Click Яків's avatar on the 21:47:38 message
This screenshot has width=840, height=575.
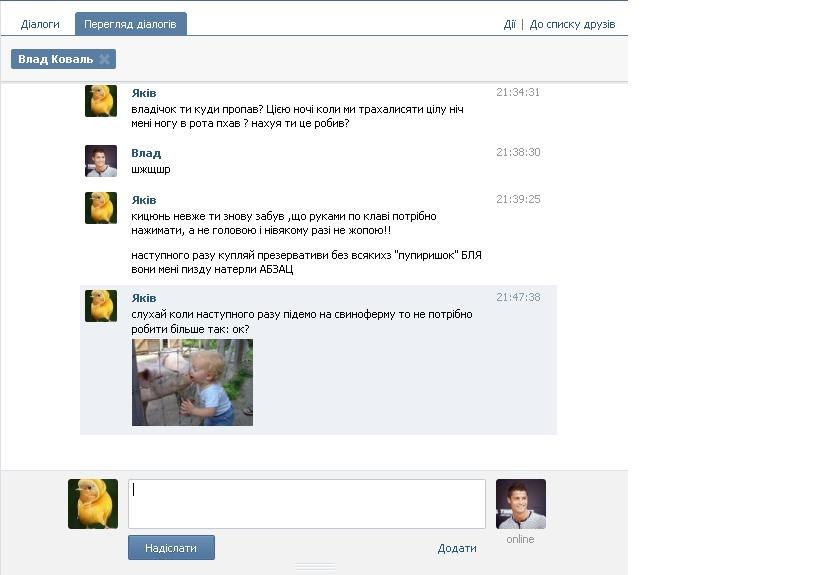click(x=101, y=306)
